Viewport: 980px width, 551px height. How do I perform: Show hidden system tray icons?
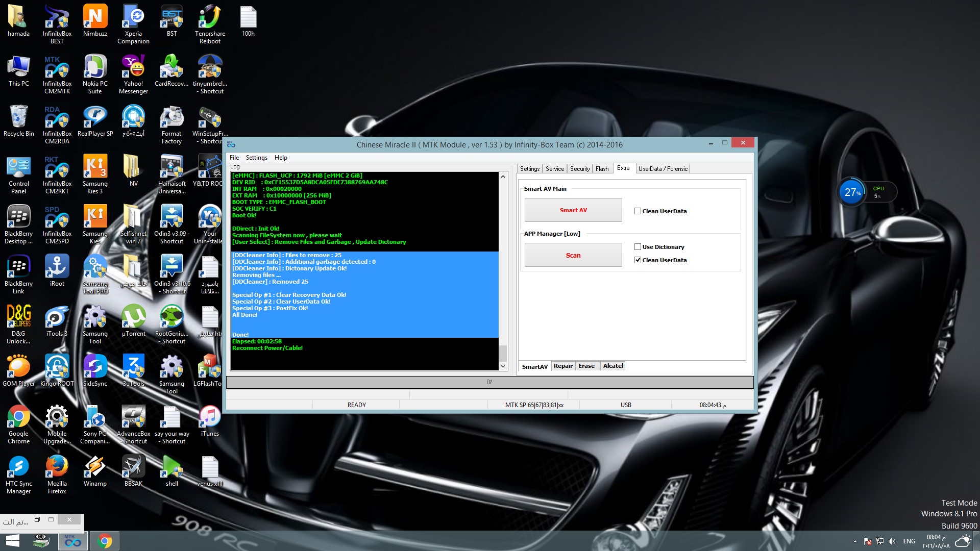(855, 541)
